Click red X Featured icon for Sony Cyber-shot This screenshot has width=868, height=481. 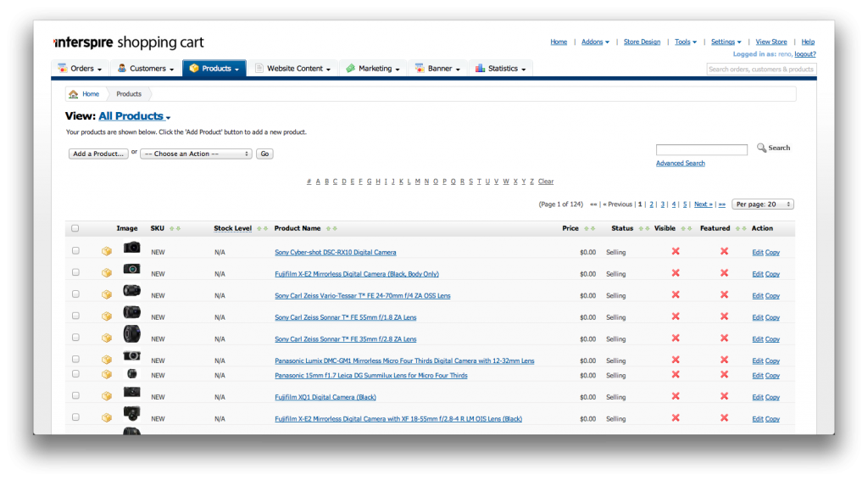724,251
